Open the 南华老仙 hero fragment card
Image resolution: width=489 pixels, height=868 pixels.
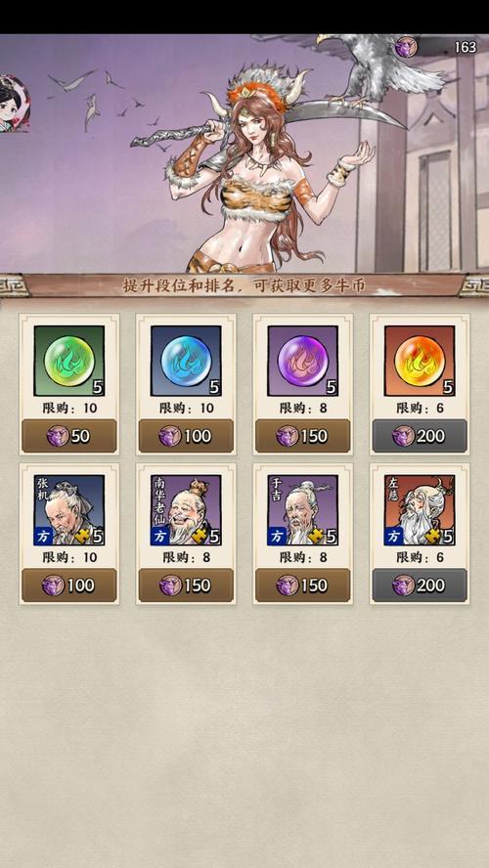[186, 510]
